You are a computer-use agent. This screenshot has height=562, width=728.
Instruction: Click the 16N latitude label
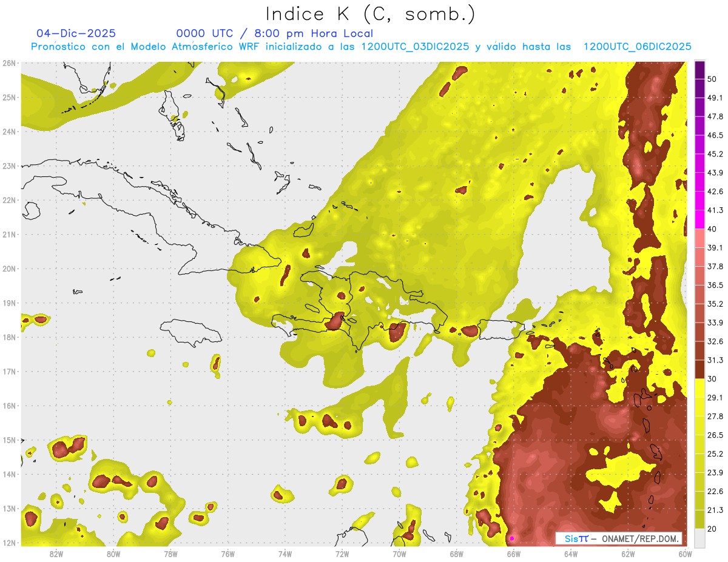coord(8,406)
